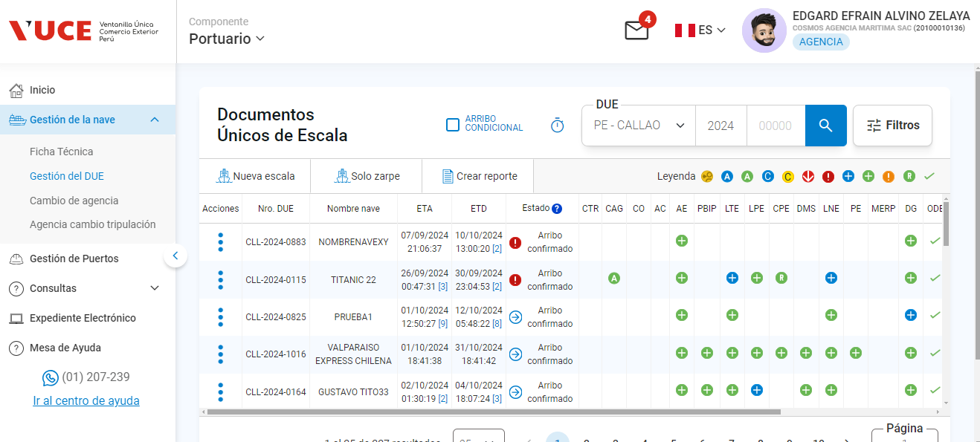The height and width of the screenshot is (442, 980).
Task: Click the user avatar picture
Action: (x=764, y=30)
